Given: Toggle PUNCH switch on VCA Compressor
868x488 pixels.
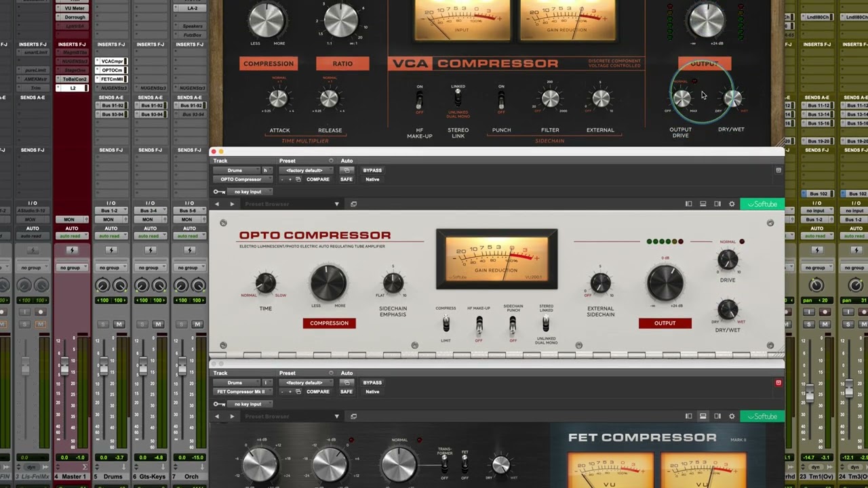Looking at the screenshot, I should (501, 100).
